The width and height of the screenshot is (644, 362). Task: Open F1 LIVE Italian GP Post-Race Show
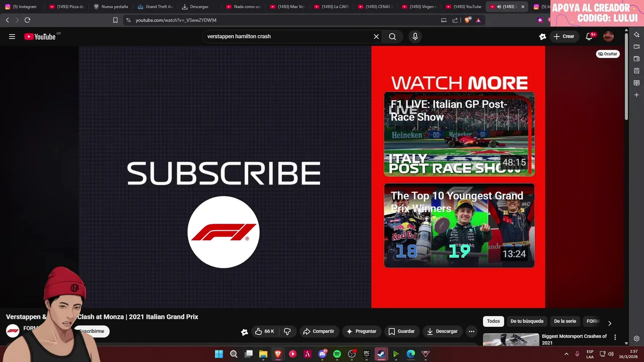[x=459, y=134]
